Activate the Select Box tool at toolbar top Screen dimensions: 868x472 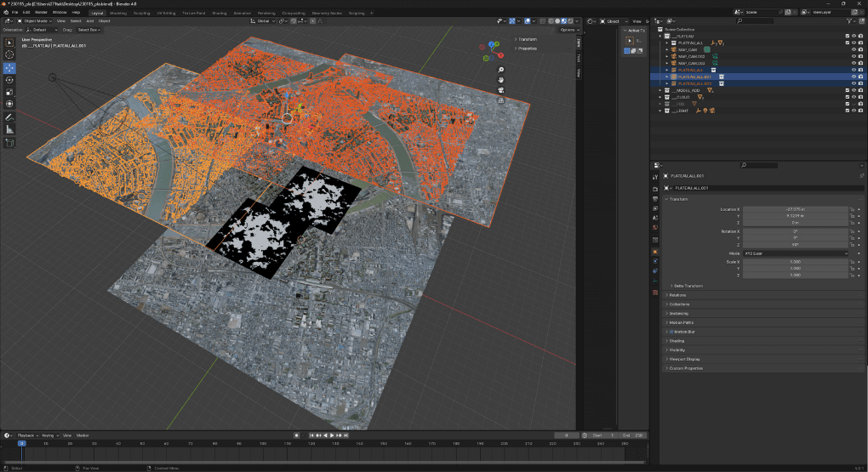coord(9,43)
